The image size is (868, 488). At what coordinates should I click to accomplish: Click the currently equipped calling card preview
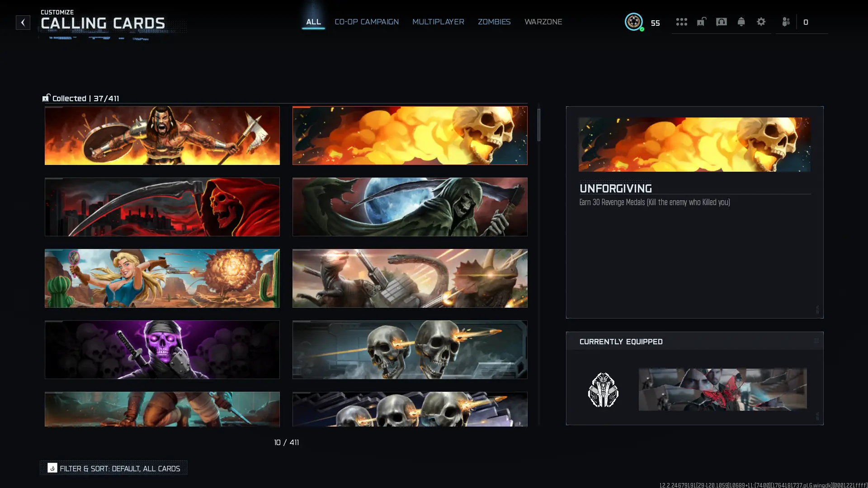[x=722, y=389]
